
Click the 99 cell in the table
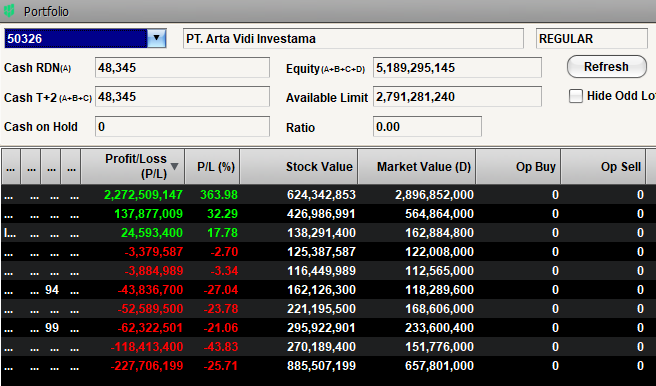coord(51,328)
